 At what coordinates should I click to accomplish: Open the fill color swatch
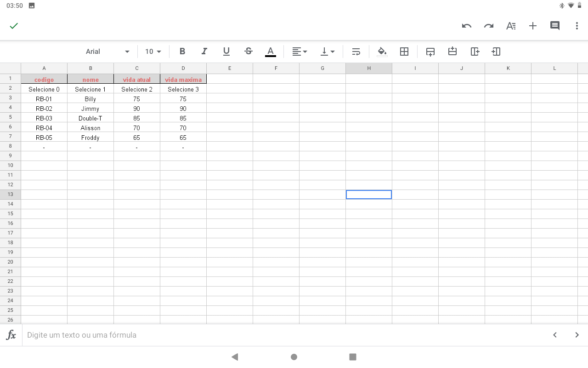(x=382, y=52)
